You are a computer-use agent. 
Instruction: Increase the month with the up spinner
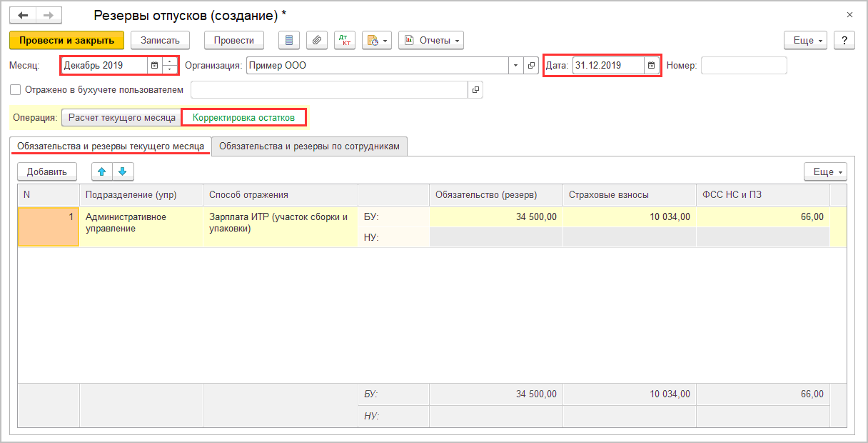pyautogui.click(x=170, y=61)
